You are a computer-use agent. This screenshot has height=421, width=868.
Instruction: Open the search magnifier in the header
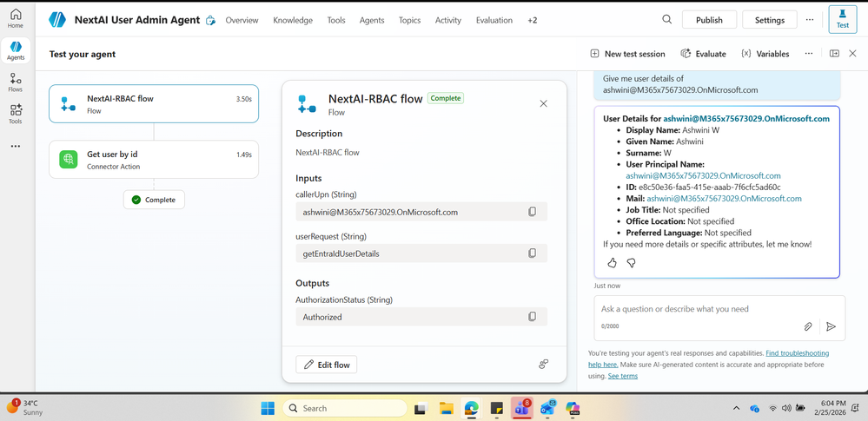click(667, 19)
